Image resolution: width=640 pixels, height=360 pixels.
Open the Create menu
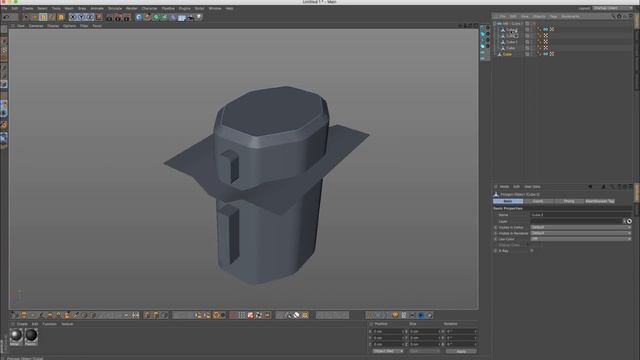[28, 8]
